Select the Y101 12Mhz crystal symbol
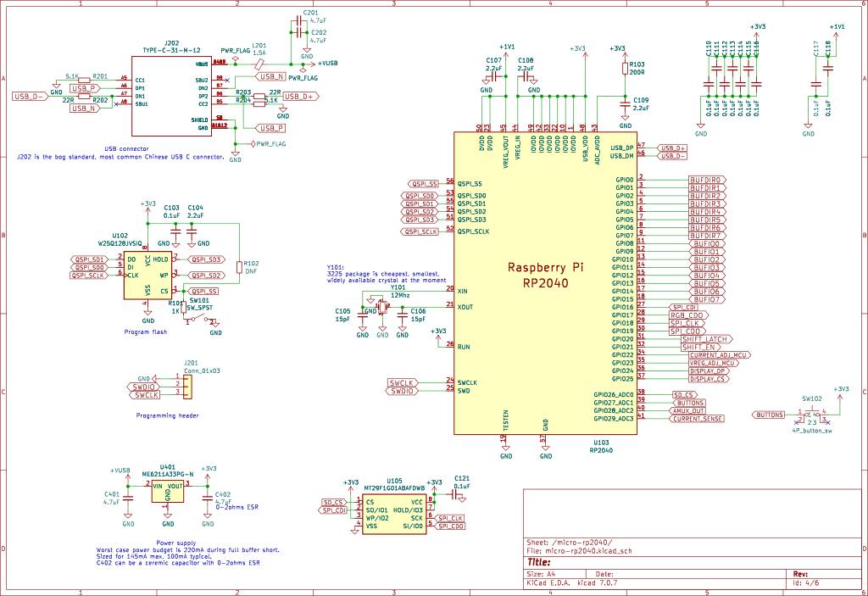Screen dimensions: 868x596 [382, 307]
